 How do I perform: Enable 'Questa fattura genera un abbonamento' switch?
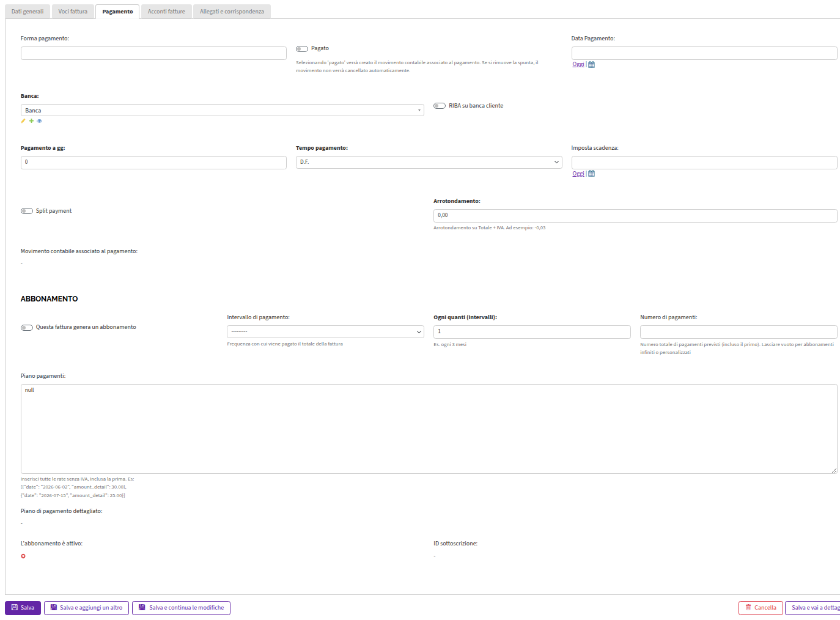click(27, 328)
